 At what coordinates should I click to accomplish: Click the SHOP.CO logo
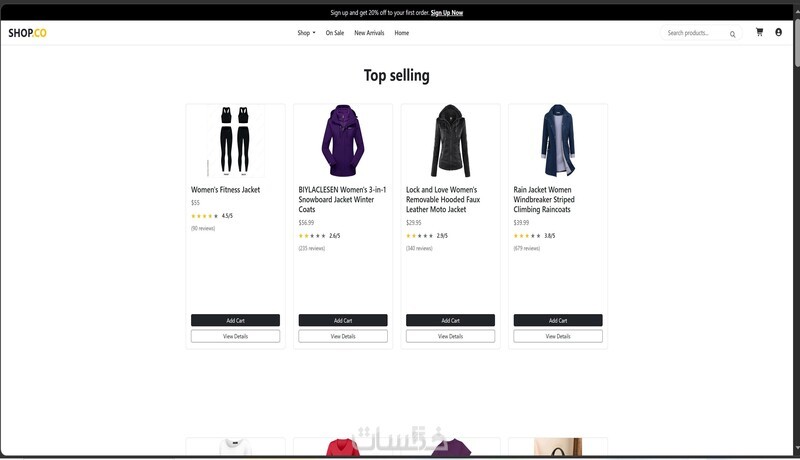point(28,33)
